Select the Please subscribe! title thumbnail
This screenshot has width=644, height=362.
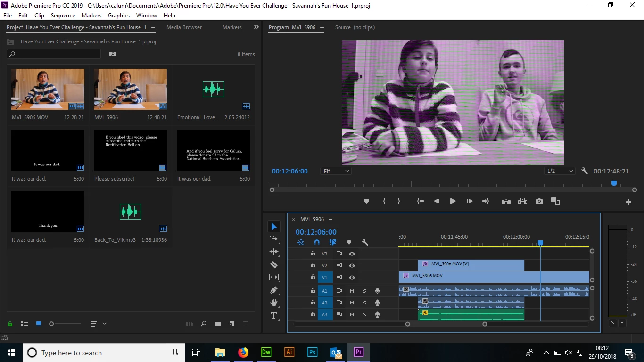pos(130,150)
